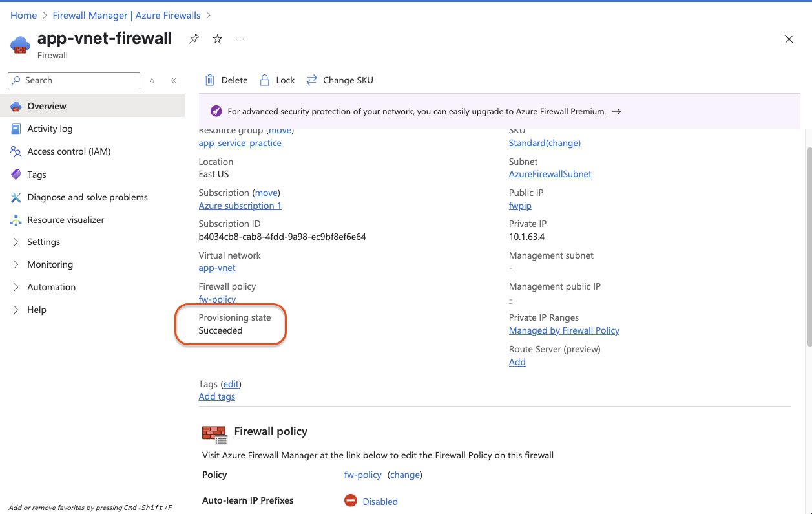Expand the Monitoring section
812x514 pixels.
tap(16, 264)
